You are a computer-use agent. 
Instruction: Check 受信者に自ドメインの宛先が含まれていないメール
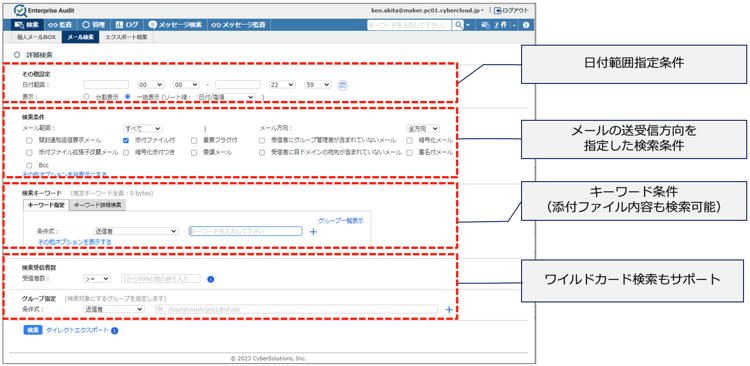262,153
